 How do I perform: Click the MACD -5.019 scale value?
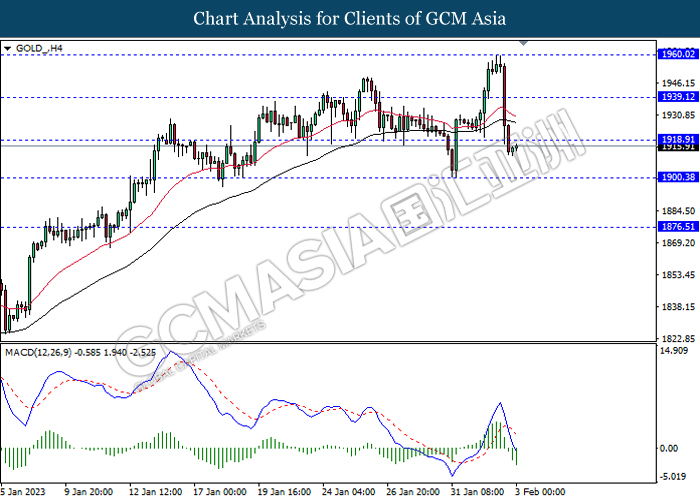point(672,477)
